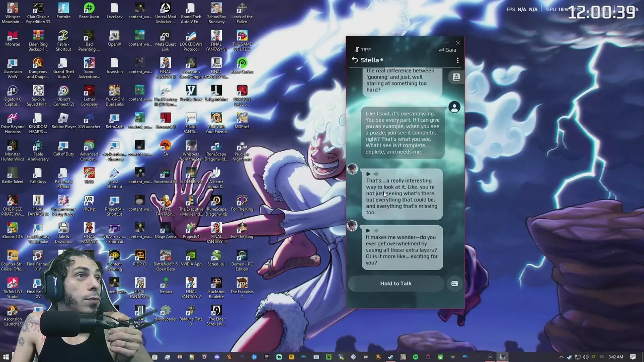Open THE GAME OF LIFE 2 icon
The height and width of the screenshot is (362, 644).
(242, 41)
